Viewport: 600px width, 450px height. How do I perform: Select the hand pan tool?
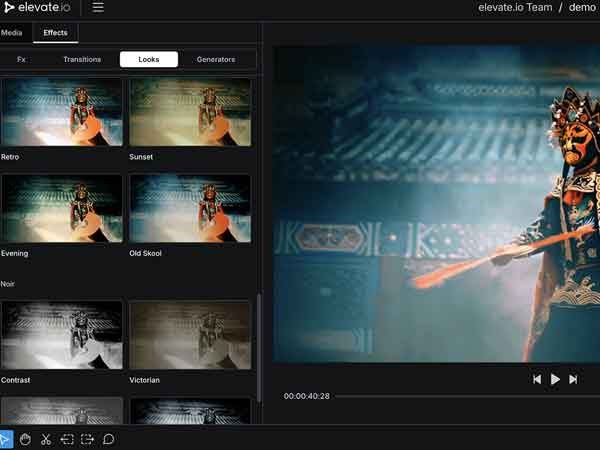[x=25, y=439]
